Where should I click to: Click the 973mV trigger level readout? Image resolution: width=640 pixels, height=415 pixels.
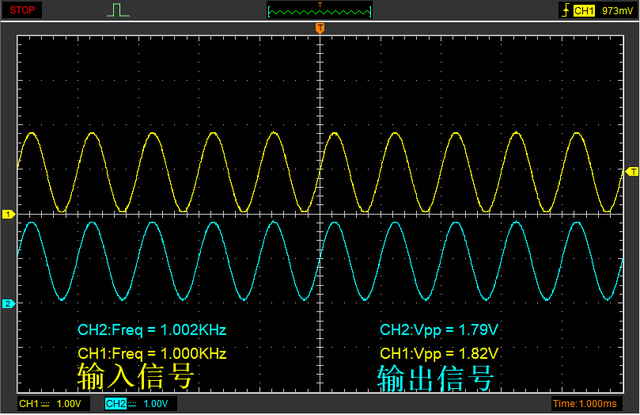[617, 10]
